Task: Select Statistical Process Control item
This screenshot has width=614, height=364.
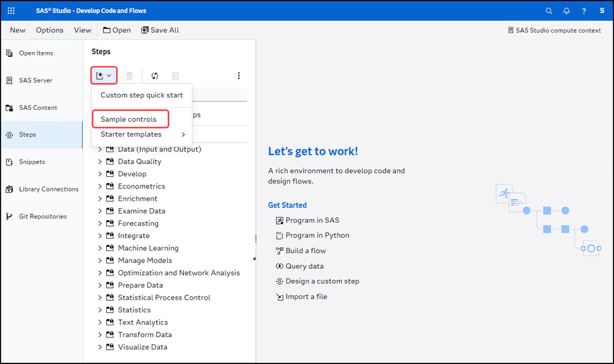Action: (164, 298)
